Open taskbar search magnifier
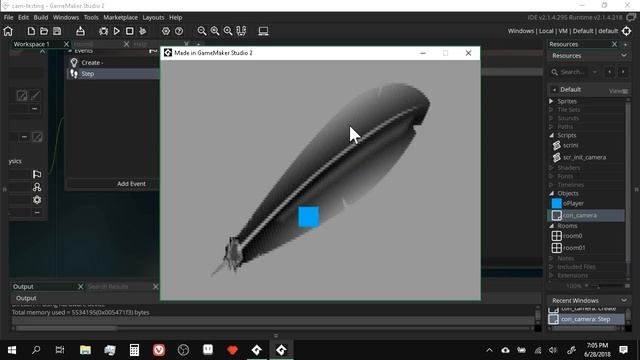The height and width of the screenshot is (360, 640). 36,350
